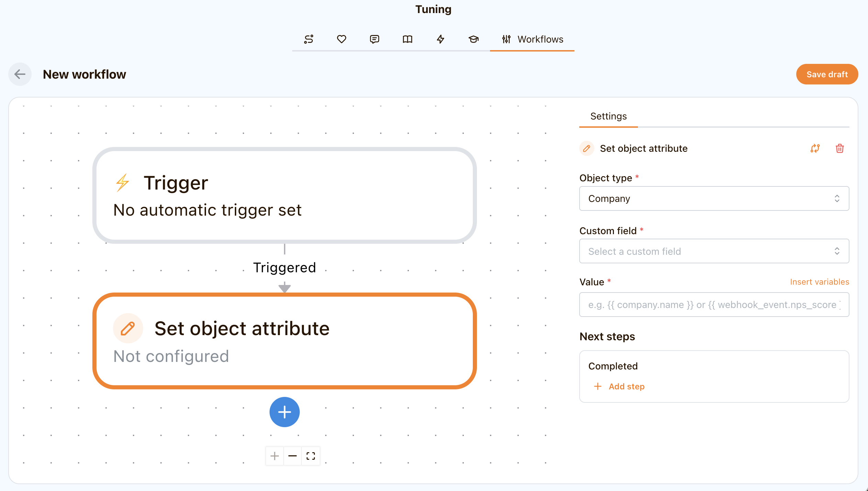The height and width of the screenshot is (491, 868).
Task: Open the Object type dropdown showing Company
Action: tap(714, 198)
